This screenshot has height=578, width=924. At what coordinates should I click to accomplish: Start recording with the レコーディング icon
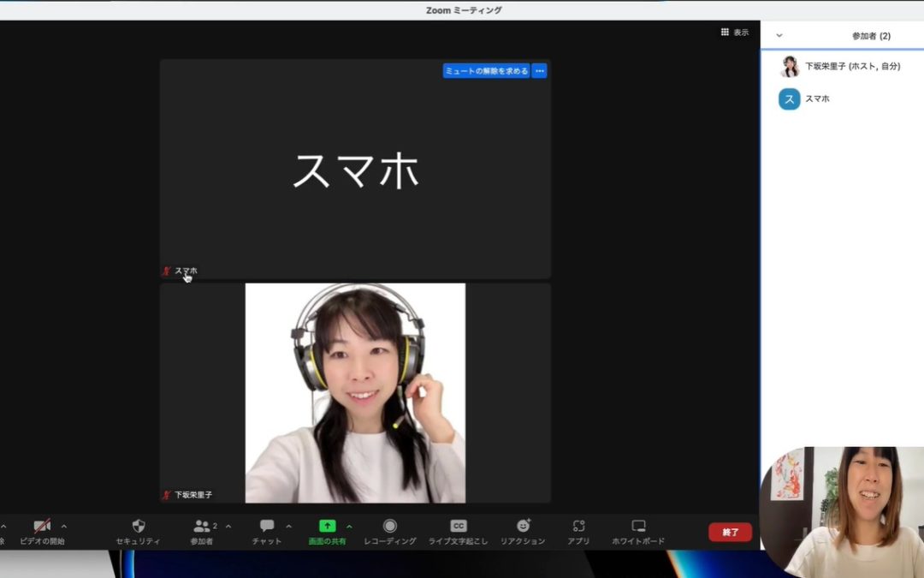click(x=390, y=526)
